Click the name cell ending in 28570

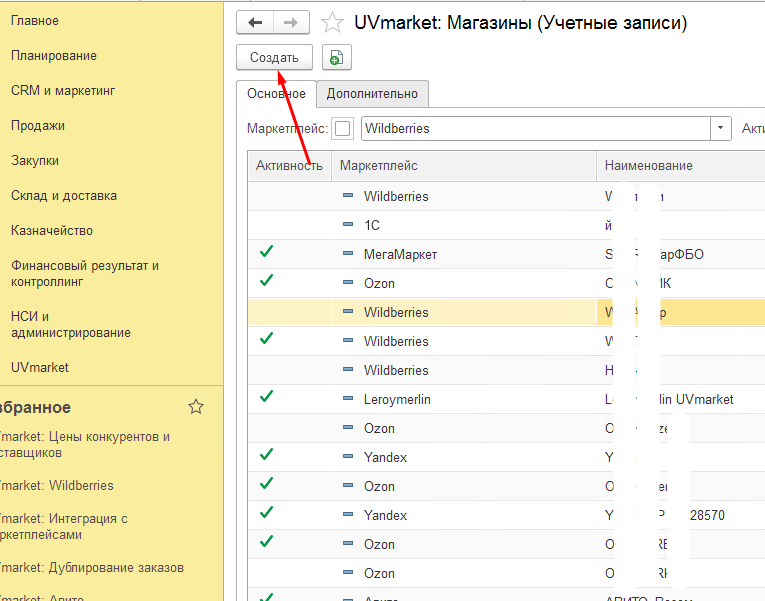click(x=681, y=516)
